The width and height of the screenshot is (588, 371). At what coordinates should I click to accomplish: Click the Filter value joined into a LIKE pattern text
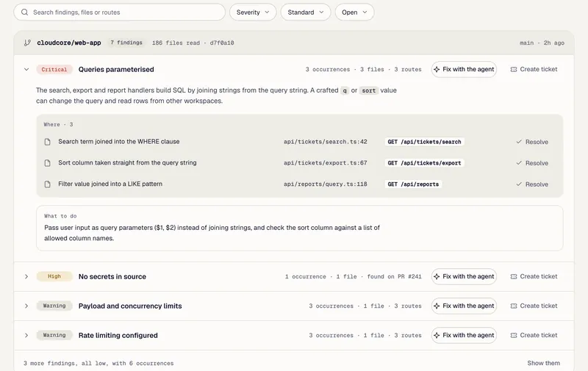click(110, 184)
